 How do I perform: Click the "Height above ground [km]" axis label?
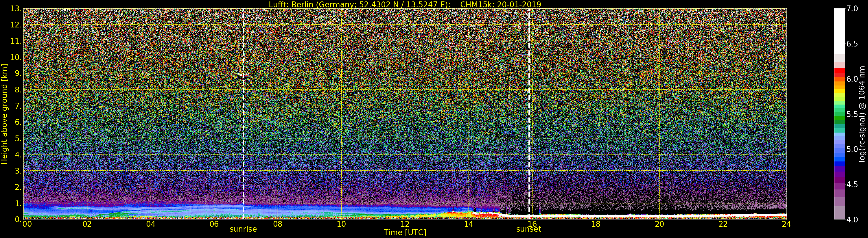(4, 114)
